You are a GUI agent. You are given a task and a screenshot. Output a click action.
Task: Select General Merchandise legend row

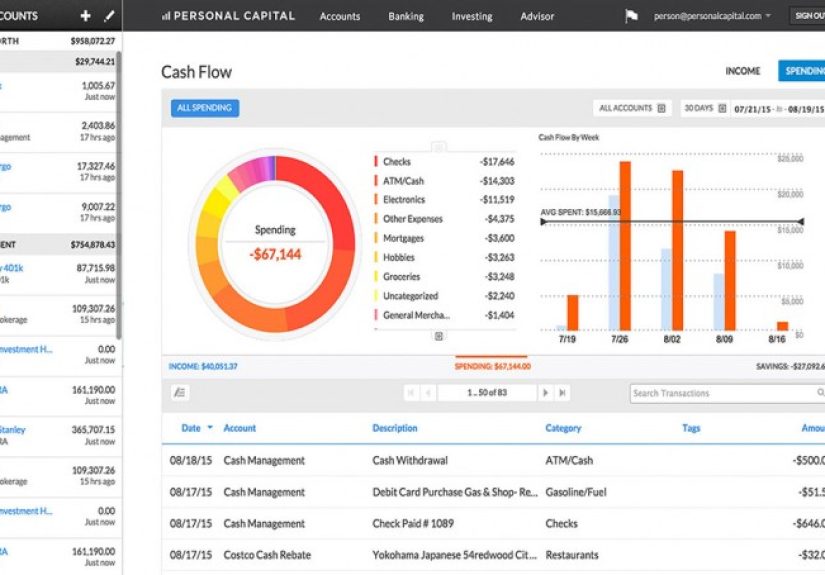[445, 315]
